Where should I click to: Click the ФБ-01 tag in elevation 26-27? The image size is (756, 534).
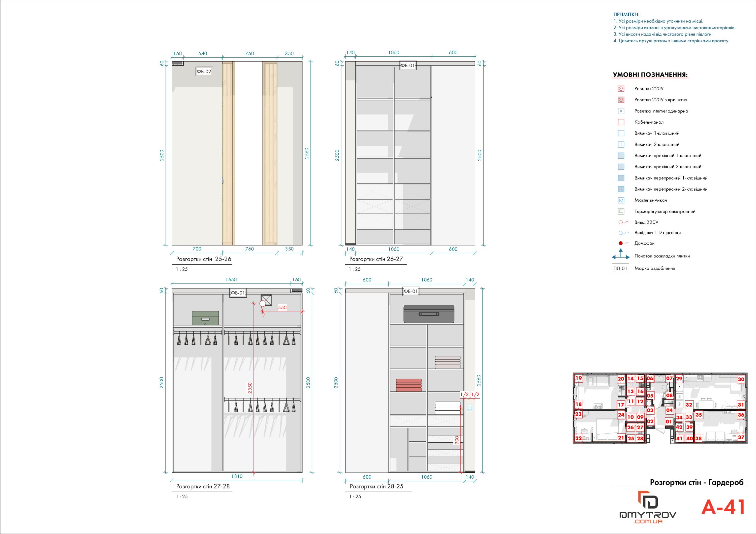click(x=408, y=65)
